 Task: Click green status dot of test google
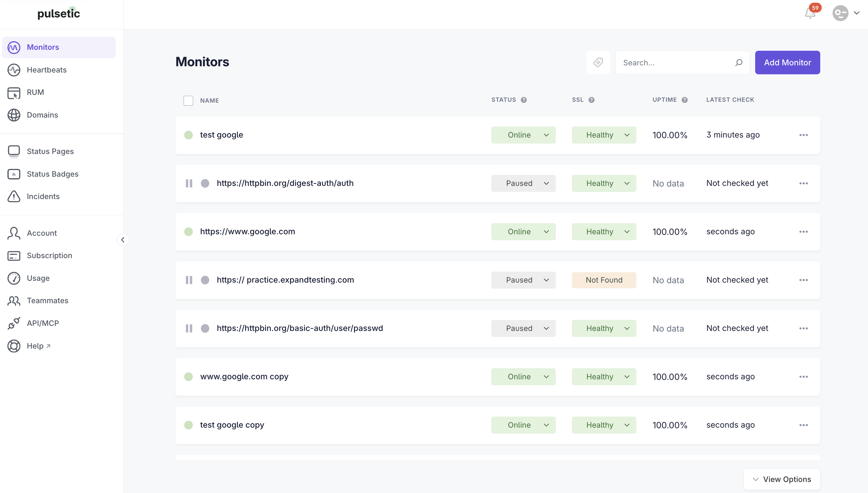(188, 135)
